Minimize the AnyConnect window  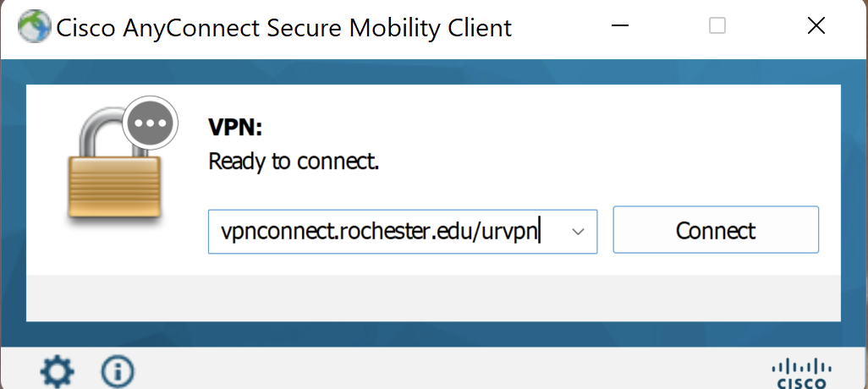[621, 25]
